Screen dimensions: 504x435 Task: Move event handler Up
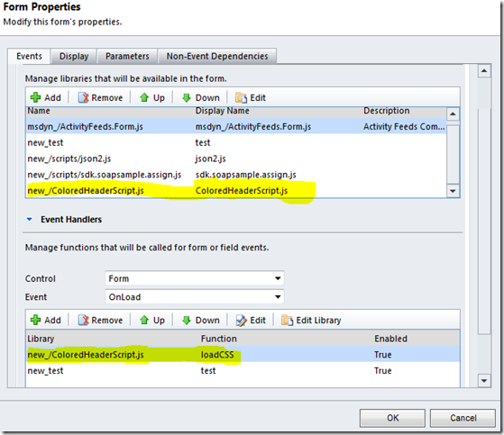tap(152, 320)
